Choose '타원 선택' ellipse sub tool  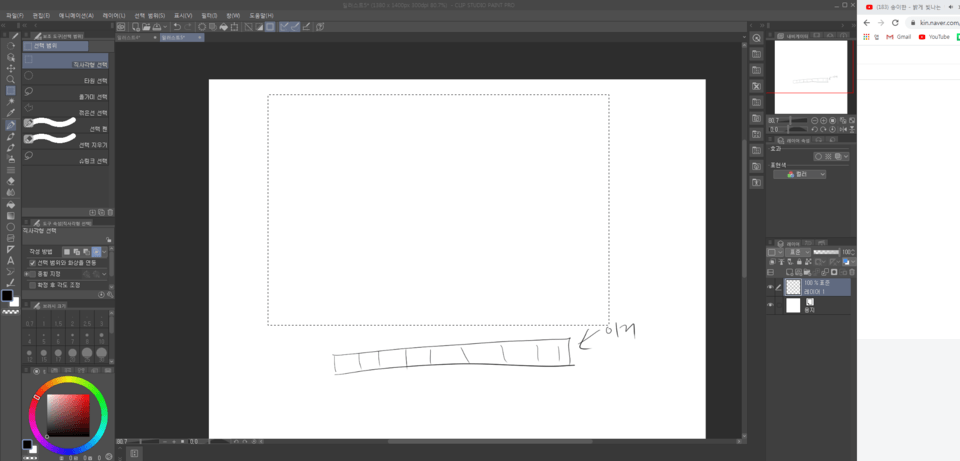pyautogui.click(x=66, y=77)
